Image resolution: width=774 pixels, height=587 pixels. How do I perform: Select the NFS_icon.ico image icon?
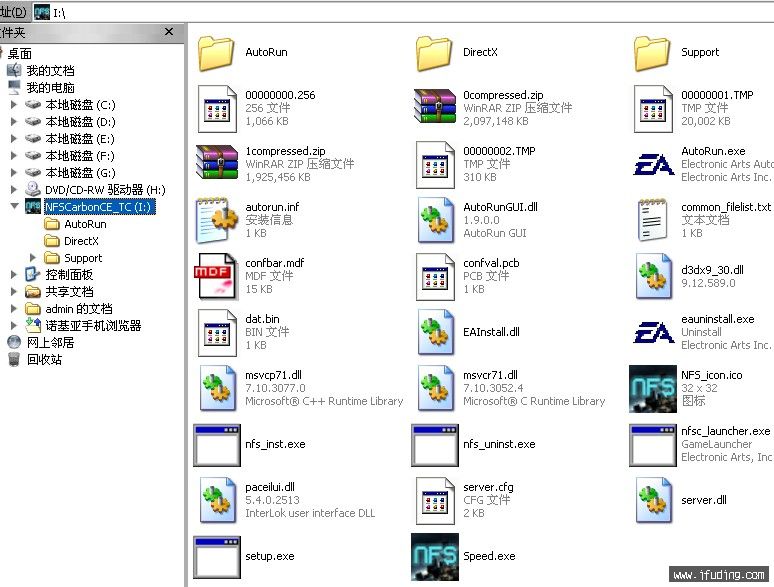[x=653, y=389]
